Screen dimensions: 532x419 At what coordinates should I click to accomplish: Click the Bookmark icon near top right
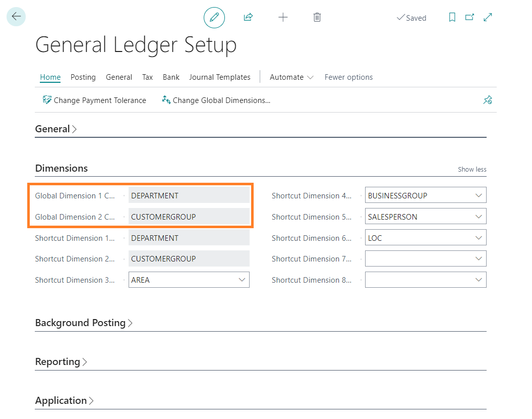(452, 17)
